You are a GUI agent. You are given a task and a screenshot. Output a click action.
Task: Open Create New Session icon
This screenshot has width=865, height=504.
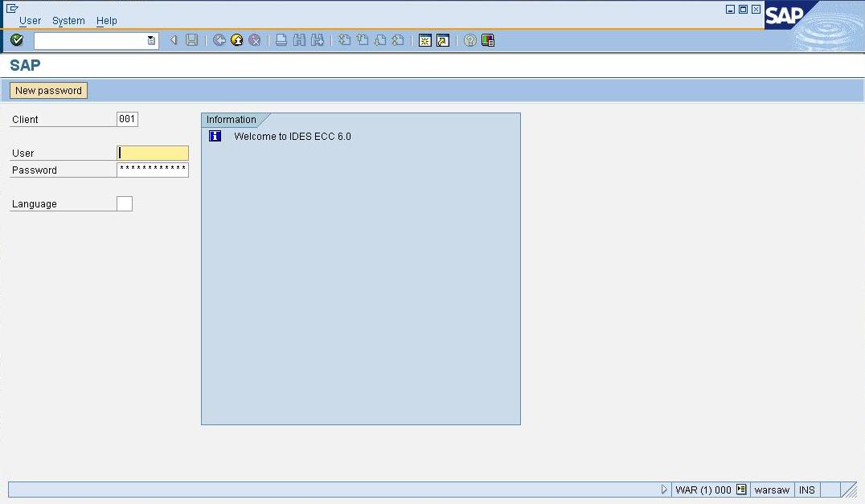coord(425,40)
